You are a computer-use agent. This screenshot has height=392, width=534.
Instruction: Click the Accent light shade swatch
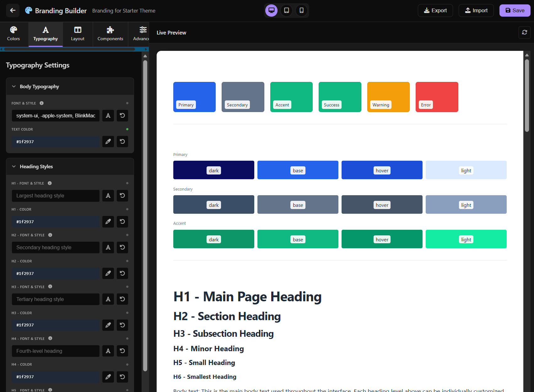pos(466,239)
